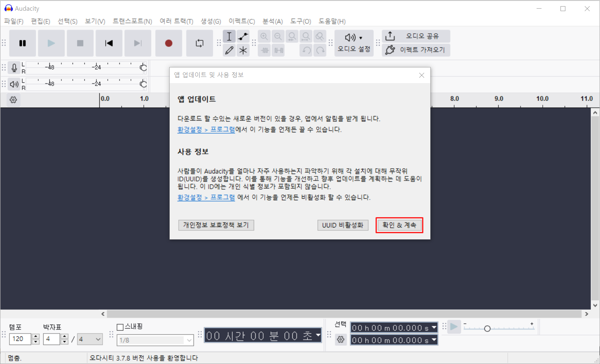Select the Envelope tool
The height and width of the screenshot is (364, 600).
click(x=243, y=37)
